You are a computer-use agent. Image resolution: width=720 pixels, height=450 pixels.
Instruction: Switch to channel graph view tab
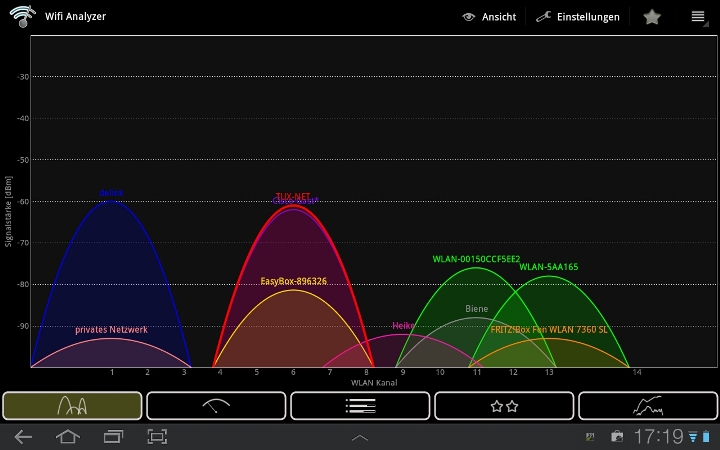pos(72,405)
